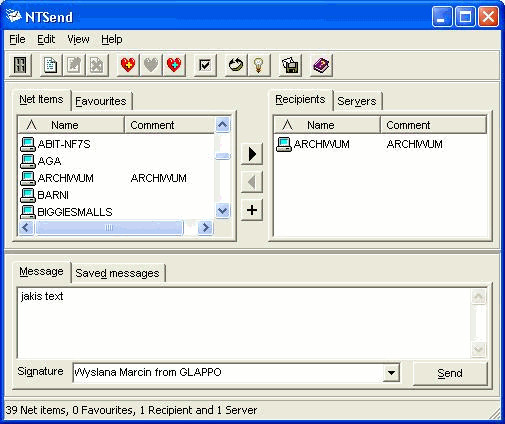Open the Edit menu
The width and height of the screenshot is (505, 424).
(46, 39)
